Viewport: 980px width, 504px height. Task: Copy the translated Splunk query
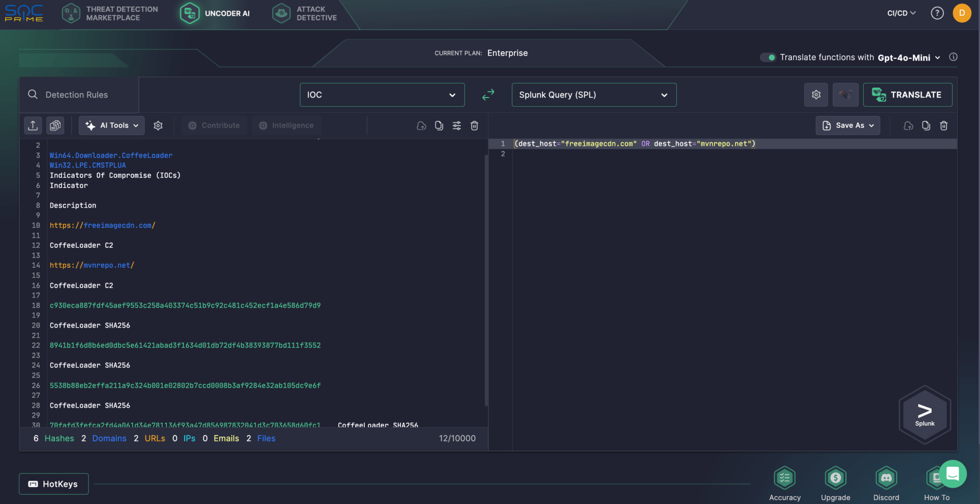925,125
